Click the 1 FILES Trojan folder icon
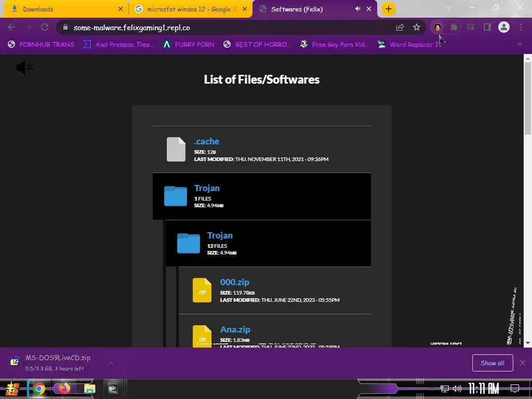This screenshot has height=399, width=532. (x=176, y=196)
